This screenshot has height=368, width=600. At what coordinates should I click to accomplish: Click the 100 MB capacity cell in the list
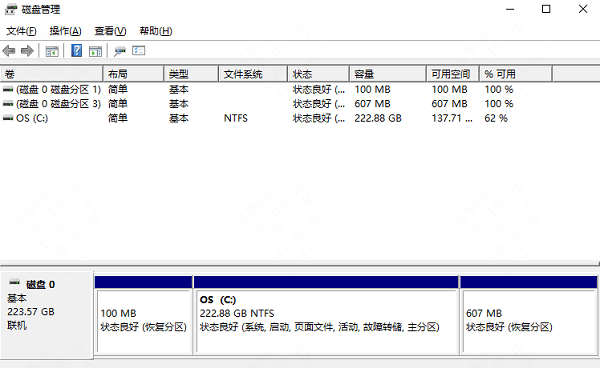[372, 90]
